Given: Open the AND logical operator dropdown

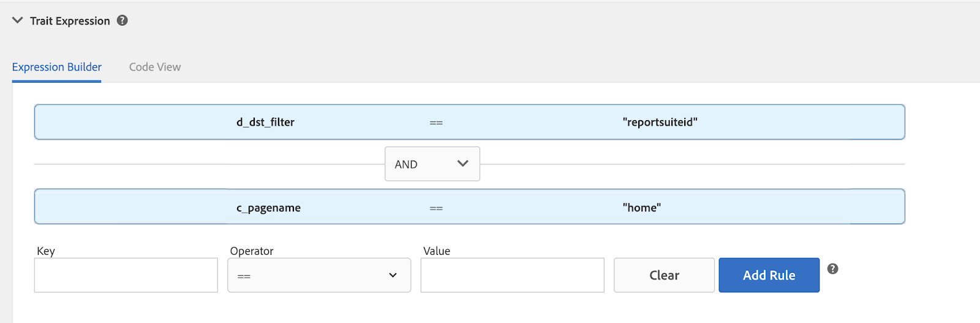Looking at the screenshot, I should tap(432, 164).
